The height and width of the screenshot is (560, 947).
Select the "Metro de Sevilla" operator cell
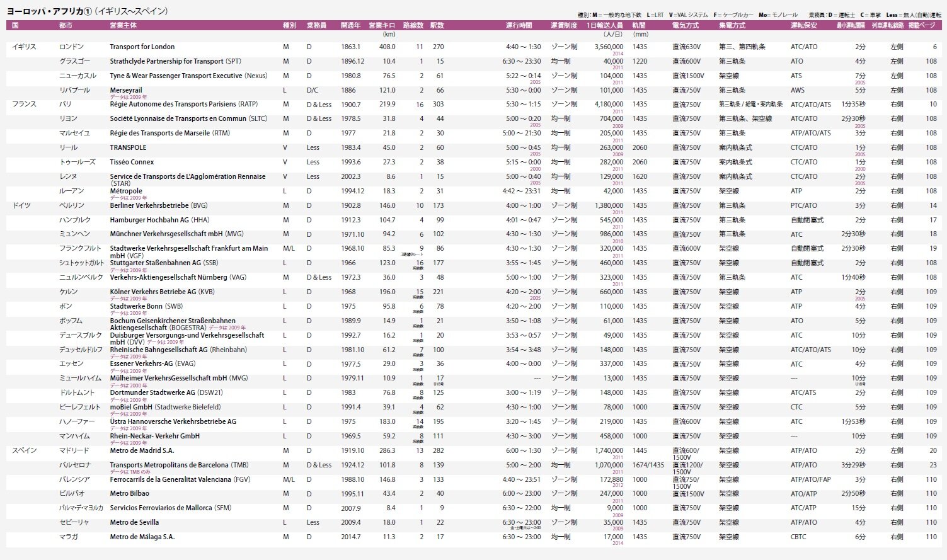click(x=134, y=523)
